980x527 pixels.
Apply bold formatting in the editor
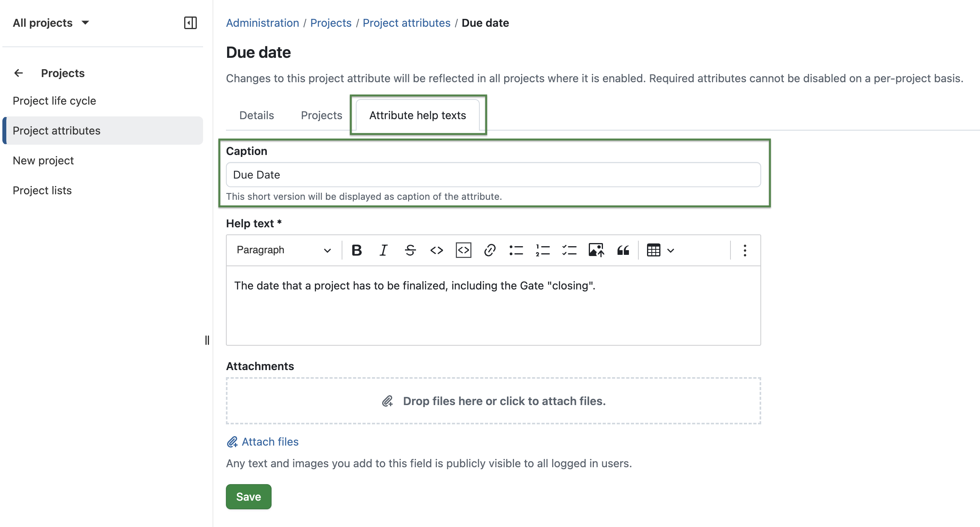tap(356, 250)
